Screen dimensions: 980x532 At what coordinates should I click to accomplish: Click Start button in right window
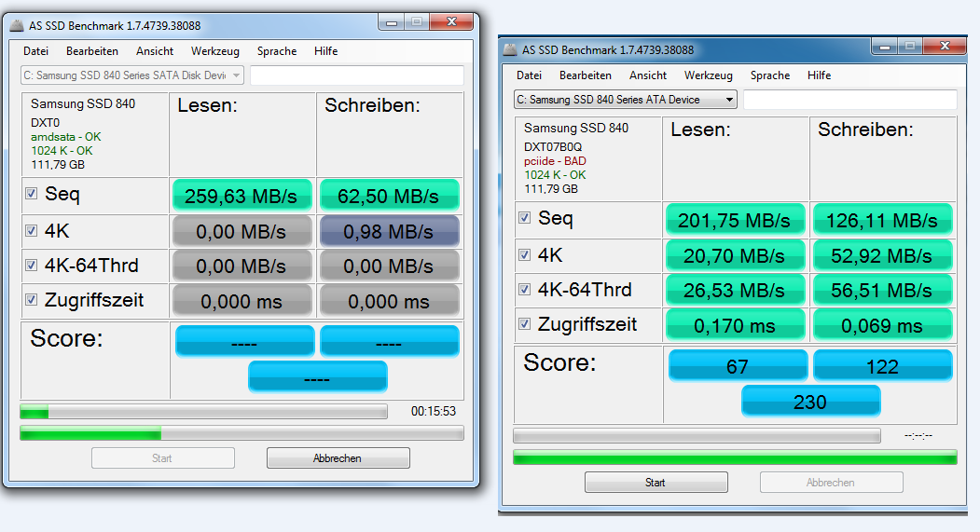(656, 482)
